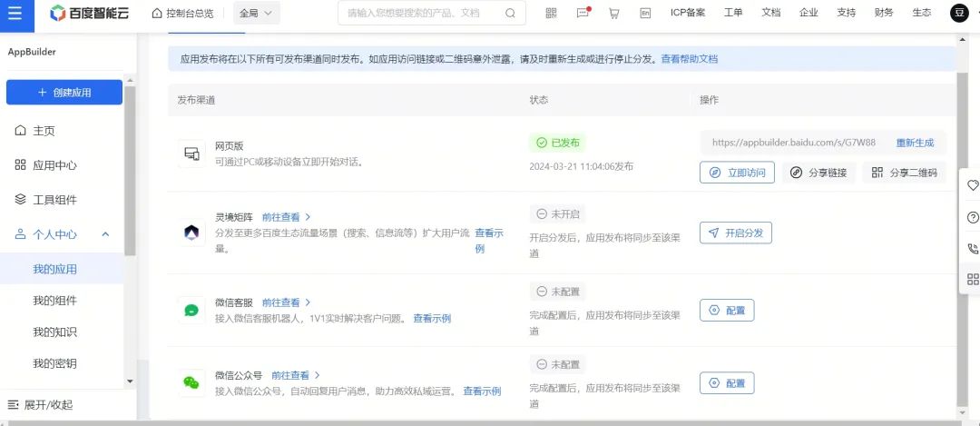
Task: Open 查看示例 link for 灵境矩阵
Action: (489, 241)
